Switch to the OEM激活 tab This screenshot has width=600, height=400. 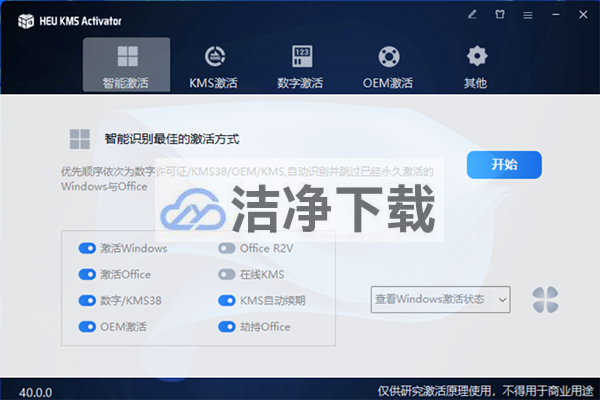388,67
